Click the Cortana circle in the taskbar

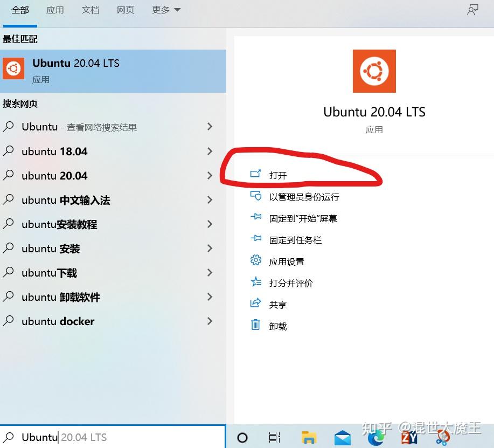[242, 438]
